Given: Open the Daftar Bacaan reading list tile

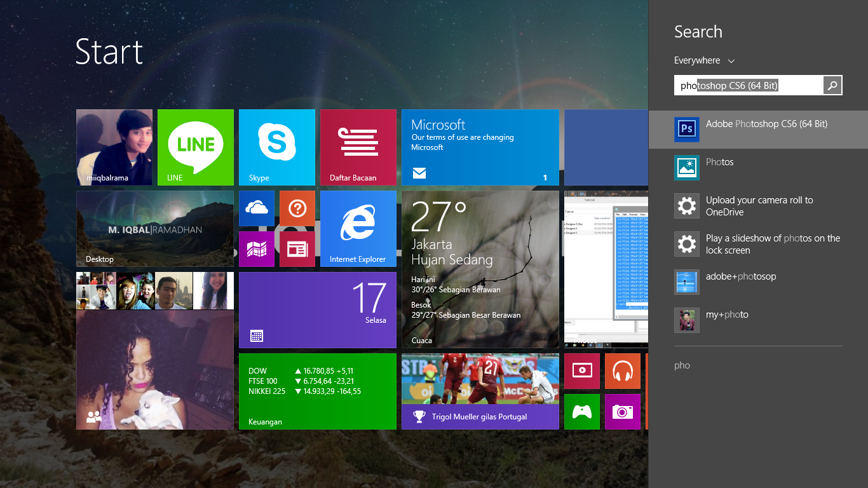Looking at the screenshot, I should click(x=358, y=147).
